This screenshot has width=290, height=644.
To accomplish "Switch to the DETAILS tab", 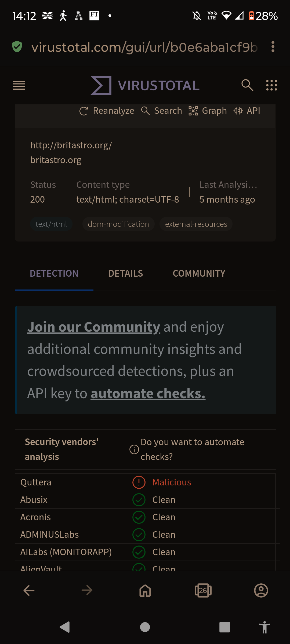I will [x=126, y=273].
